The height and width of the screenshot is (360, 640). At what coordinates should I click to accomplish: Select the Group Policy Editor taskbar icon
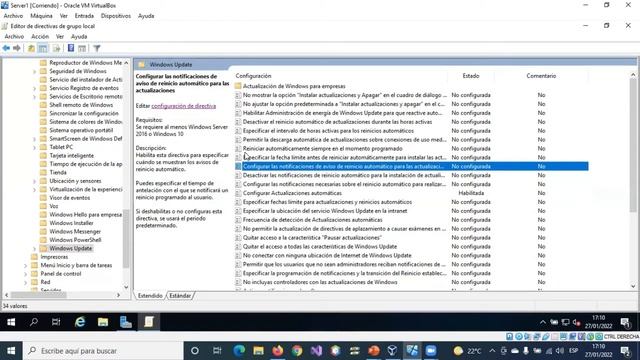coord(149,322)
